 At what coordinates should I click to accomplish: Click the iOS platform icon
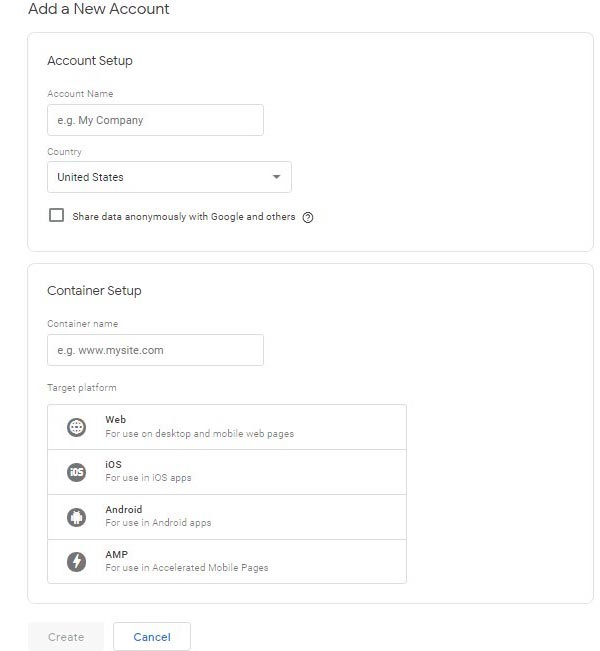[x=77, y=472]
